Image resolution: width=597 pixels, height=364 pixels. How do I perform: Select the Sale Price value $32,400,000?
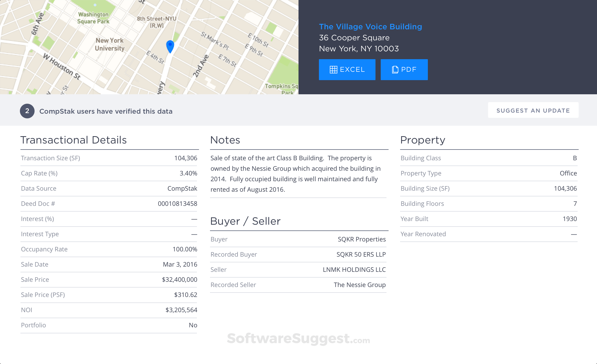pyautogui.click(x=179, y=279)
